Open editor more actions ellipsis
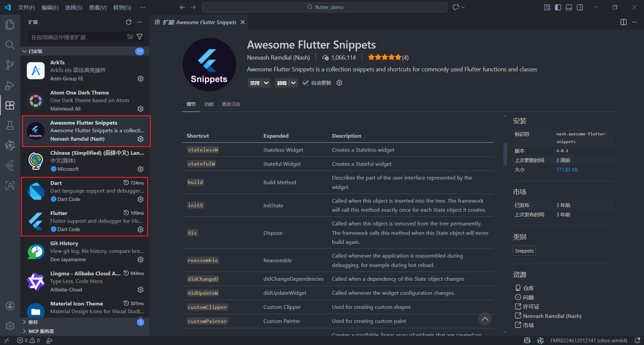Image resolution: width=644 pixels, height=345 pixels. (634, 22)
